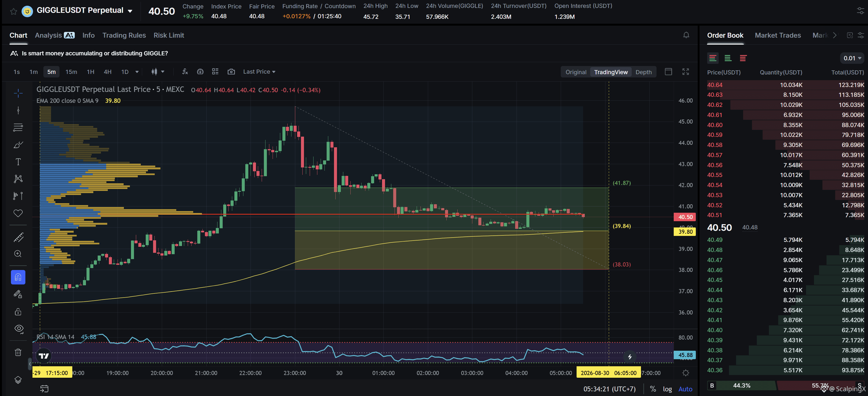Open the heart icons tool

18,213
